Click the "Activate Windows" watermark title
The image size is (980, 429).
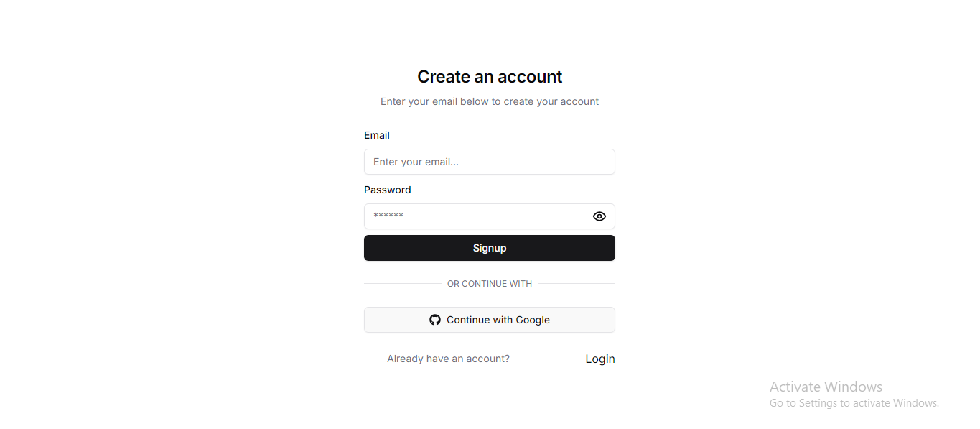826,387
